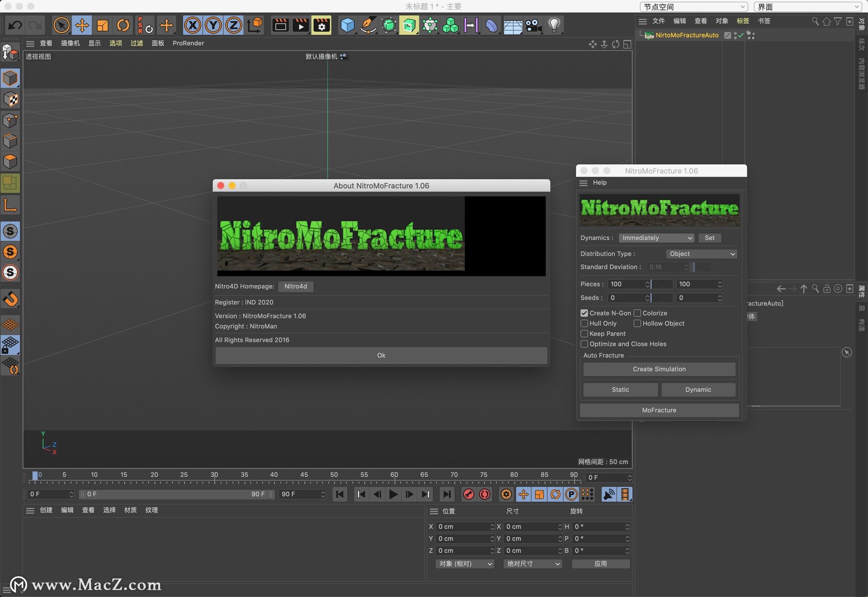Click the Record Active Objects button
This screenshot has width=868, height=597.
pos(468,494)
